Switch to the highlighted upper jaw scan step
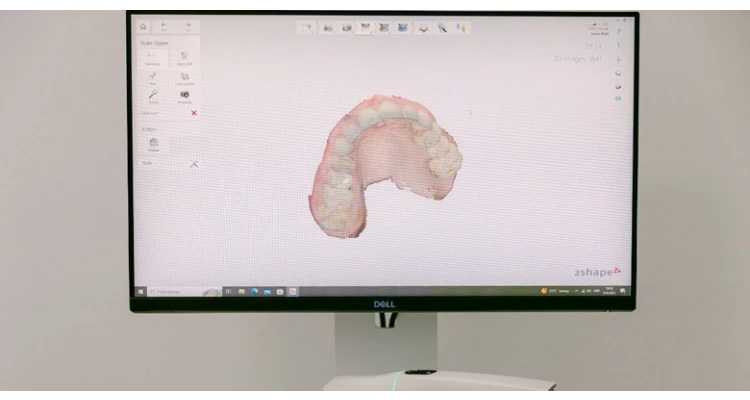 click(365, 27)
